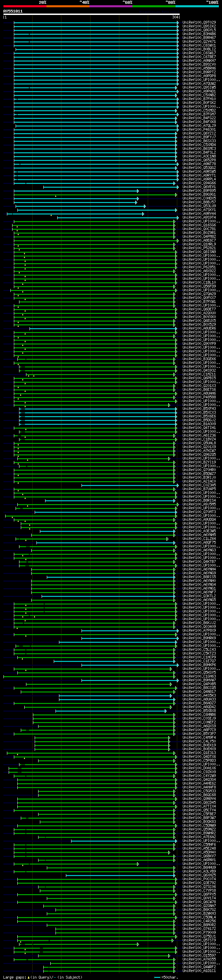Image resolution: width=222 pixels, height=980 pixels.
Task: Select subject UniRef100_C6TBE7
Action: tap(199, 57)
